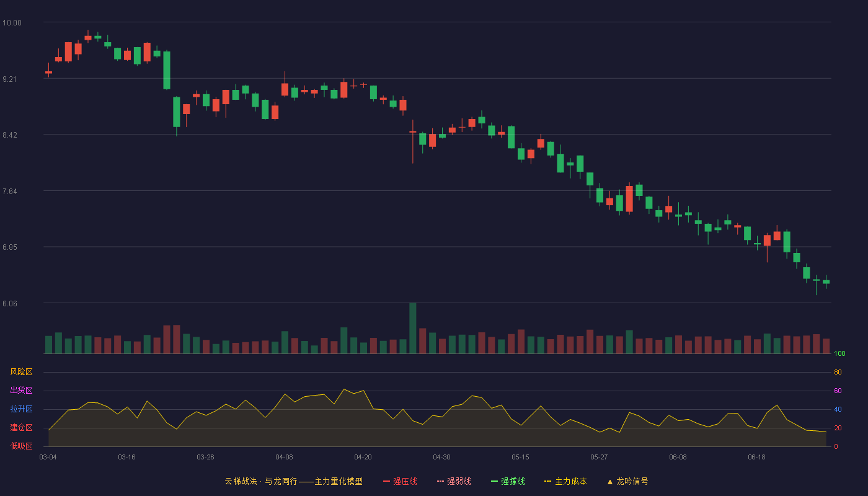The height and width of the screenshot is (496, 868).
Task: Select the 出货区 zone label
Action: click(x=21, y=391)
